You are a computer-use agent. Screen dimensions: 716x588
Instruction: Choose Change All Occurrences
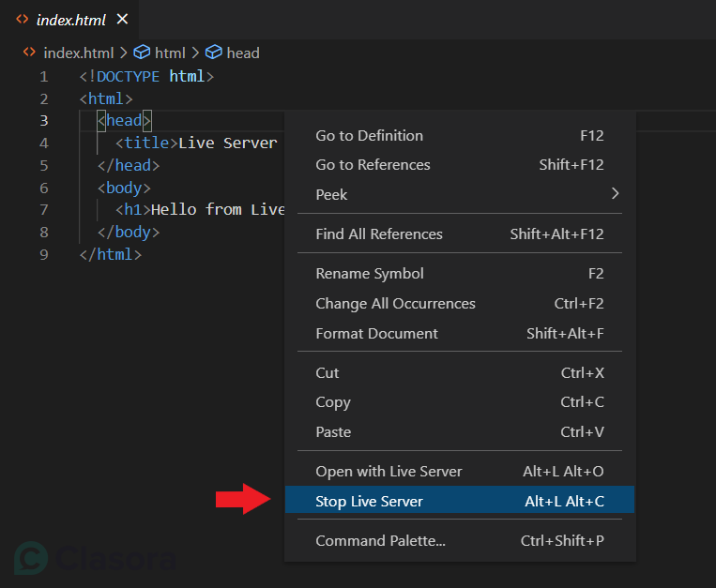(460, 303)
